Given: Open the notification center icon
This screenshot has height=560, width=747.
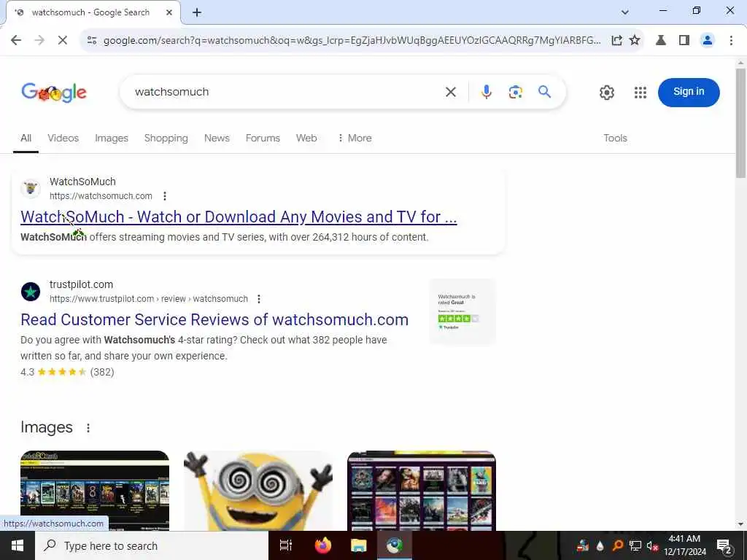Looking at the screenshot, I should (724, 545).
